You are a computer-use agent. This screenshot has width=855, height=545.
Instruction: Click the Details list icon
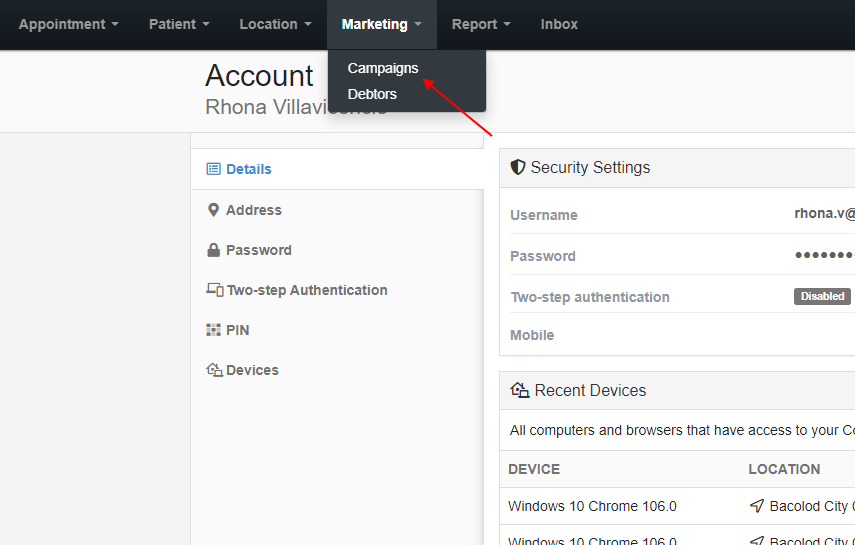pyautogui.click(x=213, y=169)
